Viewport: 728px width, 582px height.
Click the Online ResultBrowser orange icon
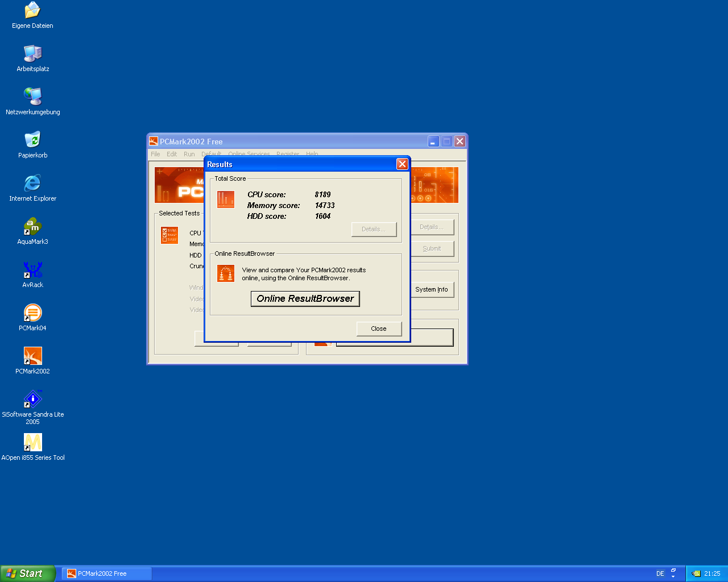[x=226, y=273]
